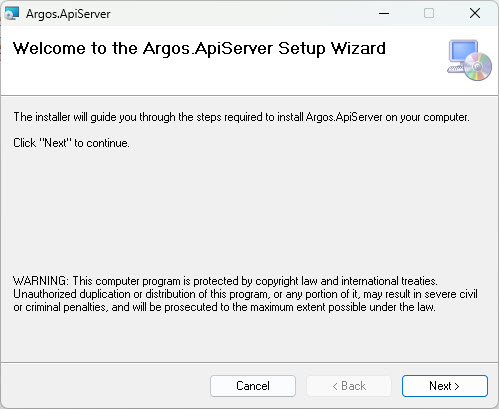Viewport: 499px width, 409px height.
Task: Click the Welcome Setup Wizard heading text
Action: tap(199, 49)
